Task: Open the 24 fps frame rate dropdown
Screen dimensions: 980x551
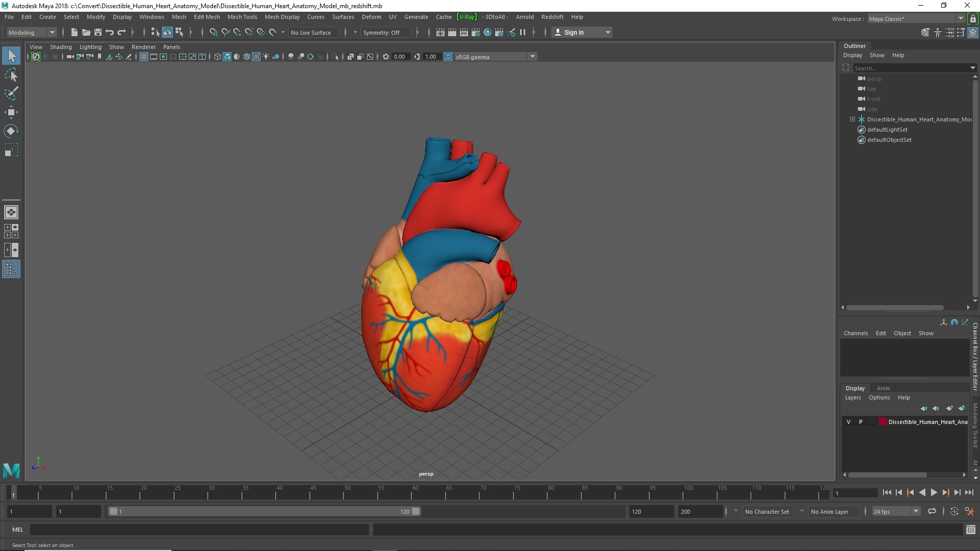Action: pyautogui.click(x=896, y=511)
